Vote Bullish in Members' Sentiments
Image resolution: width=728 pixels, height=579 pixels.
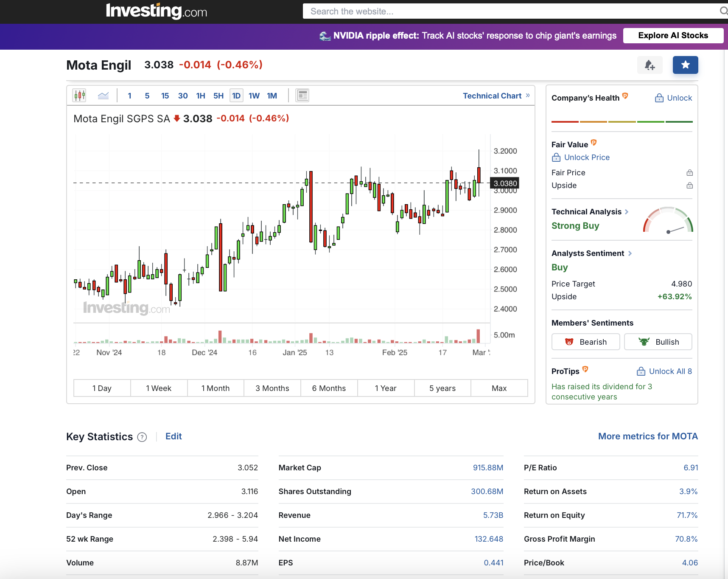tap(658, 342)
